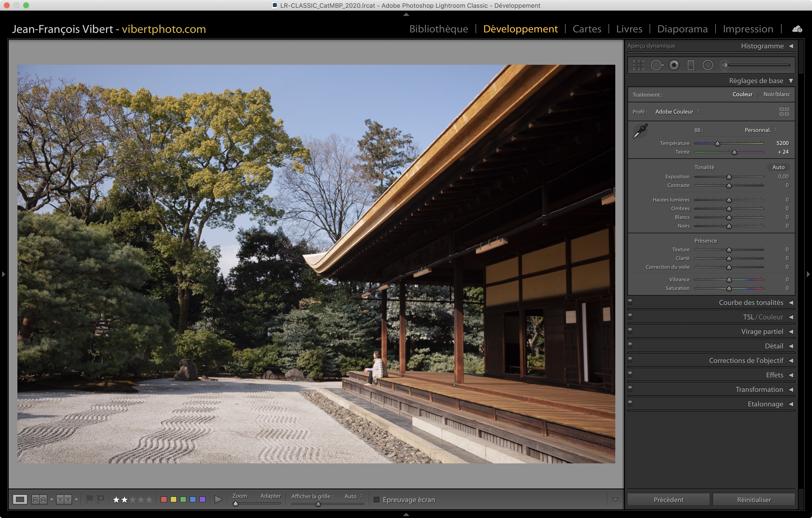Select the crop overlay tool
Image resolution: width=812 pixels, height=518 pixels.
(638, 65)
